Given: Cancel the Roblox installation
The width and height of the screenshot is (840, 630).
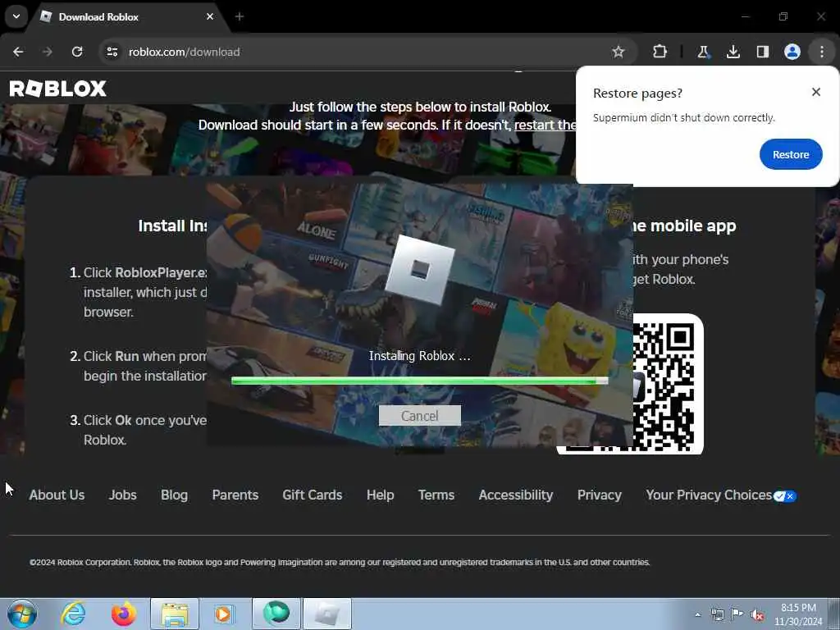Looking at the screenshot, I should click(x=419, y=416).
